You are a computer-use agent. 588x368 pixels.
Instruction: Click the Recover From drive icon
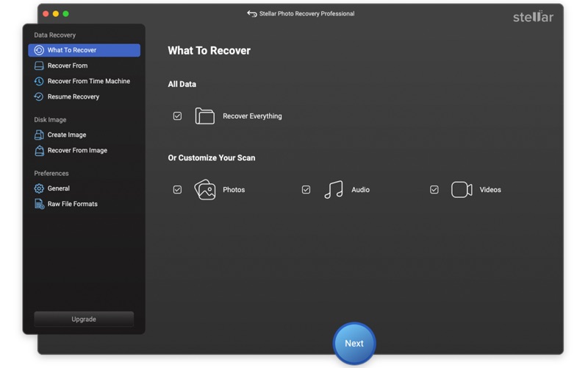(x=39, y=66)
